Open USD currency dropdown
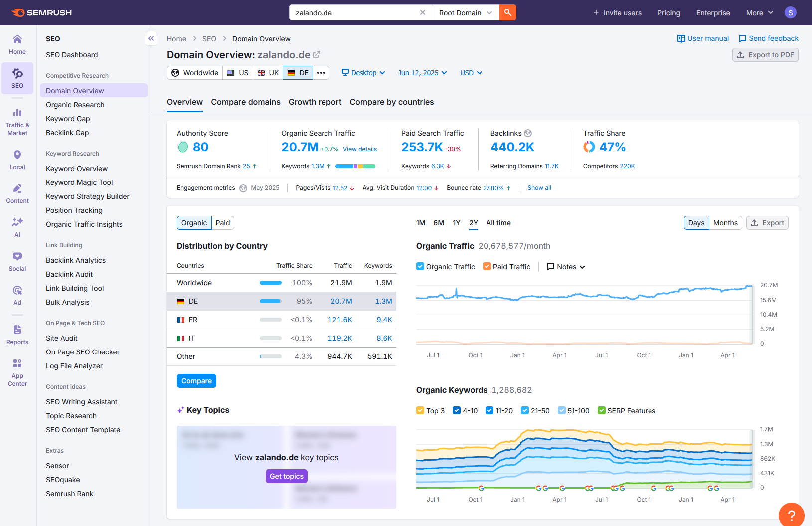The width and height of the screenshot is (812, 526). pos(471,73)
